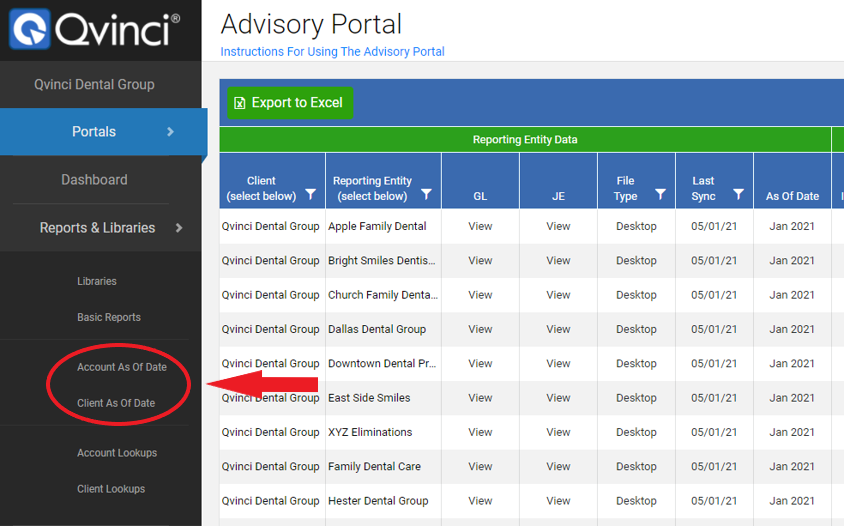Viewport: 844px width, 526px height.
Task: Click the Excel icon on Export button
Action: point(240,103)
